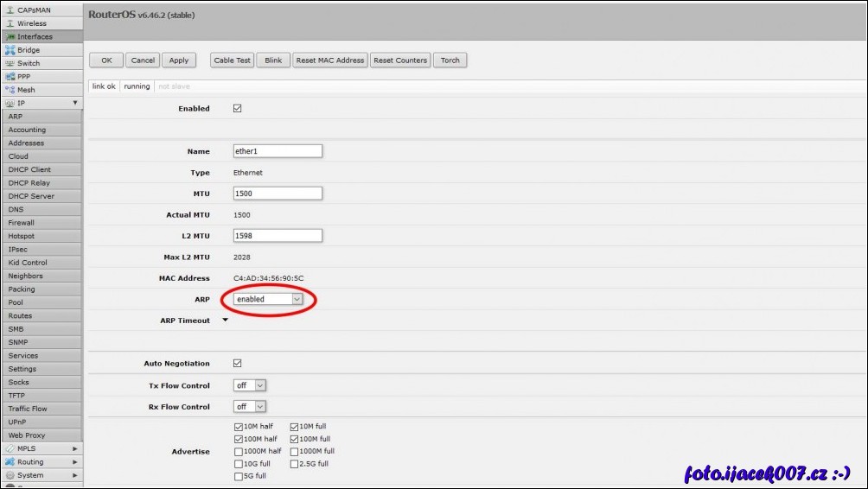Run the Cable Test button

point(232,60)
